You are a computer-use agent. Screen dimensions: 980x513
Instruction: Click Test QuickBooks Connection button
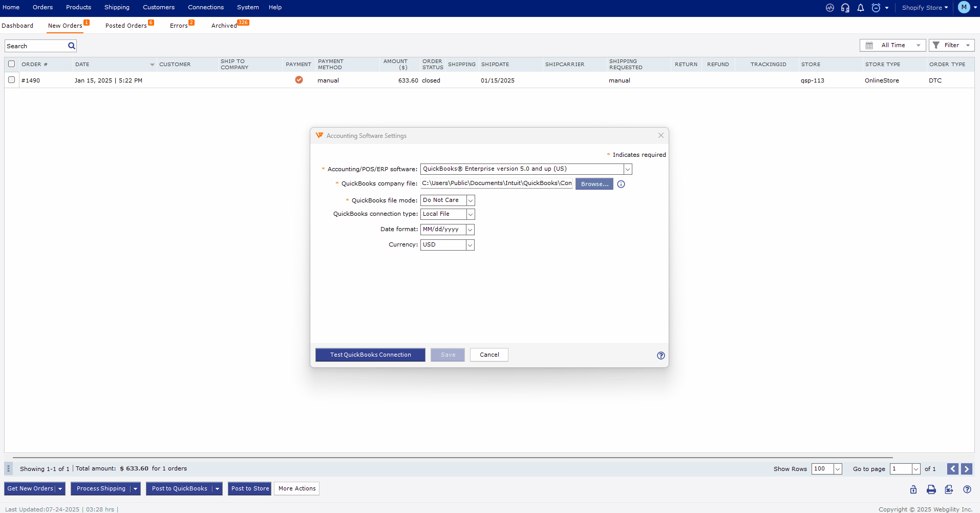coord(370,355)
